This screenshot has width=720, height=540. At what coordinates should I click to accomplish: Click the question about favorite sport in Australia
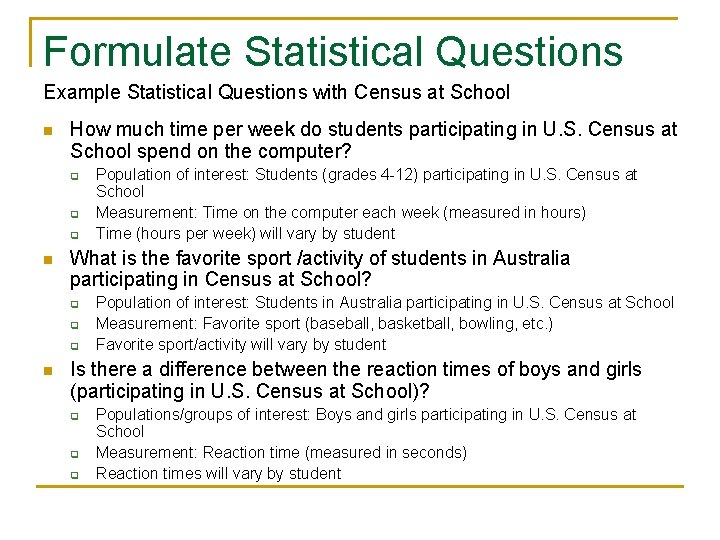[320, 269]
